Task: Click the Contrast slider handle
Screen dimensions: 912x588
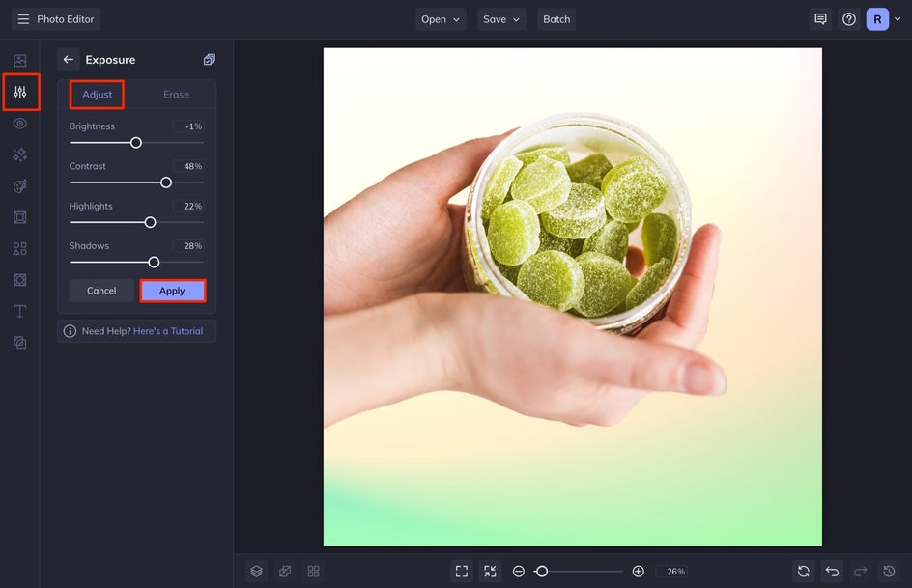Action: (x=166, y=182)
